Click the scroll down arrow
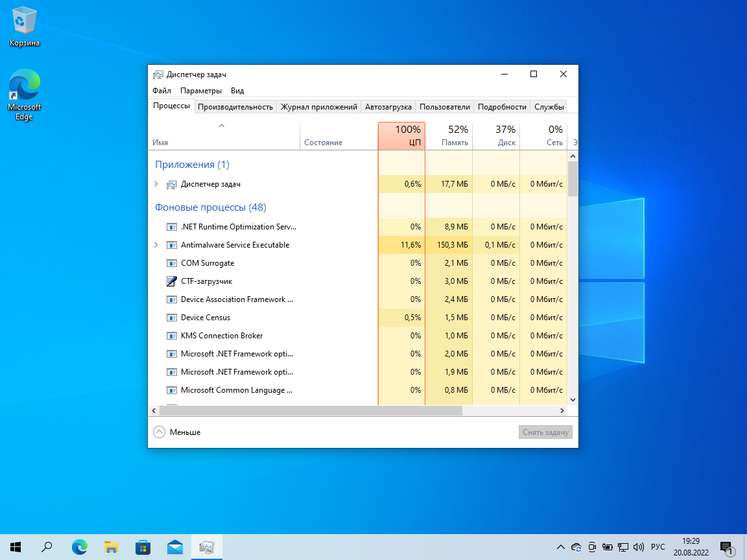Viewport: 747px width, 560px height. pos(573,400)
